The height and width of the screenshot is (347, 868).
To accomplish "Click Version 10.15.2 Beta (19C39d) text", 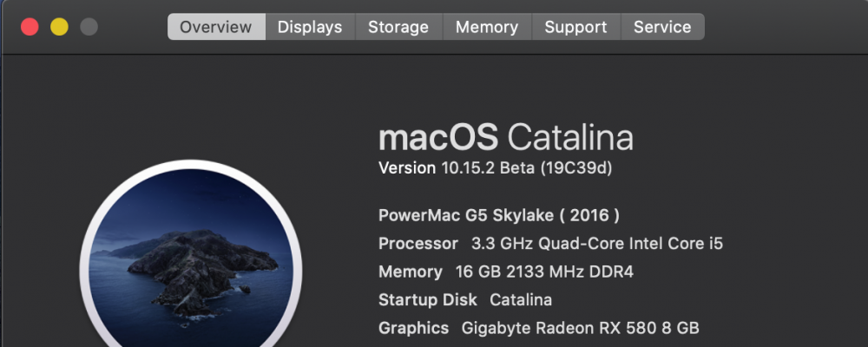I will [496, 167].
